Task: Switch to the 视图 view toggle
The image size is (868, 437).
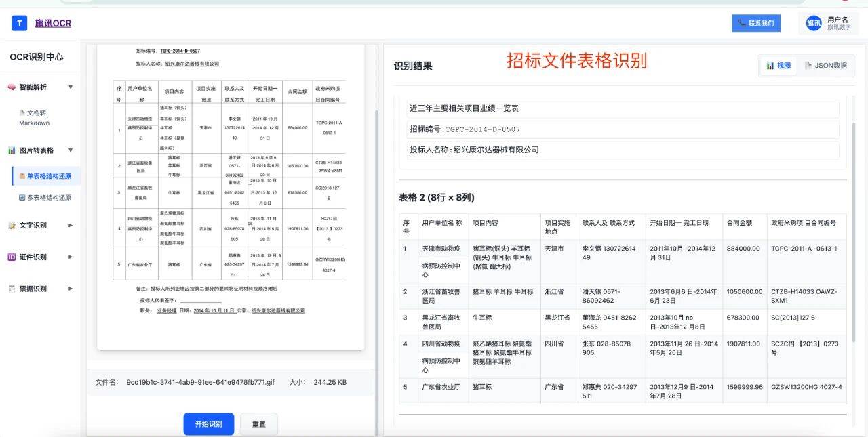Action: point(778,66)
